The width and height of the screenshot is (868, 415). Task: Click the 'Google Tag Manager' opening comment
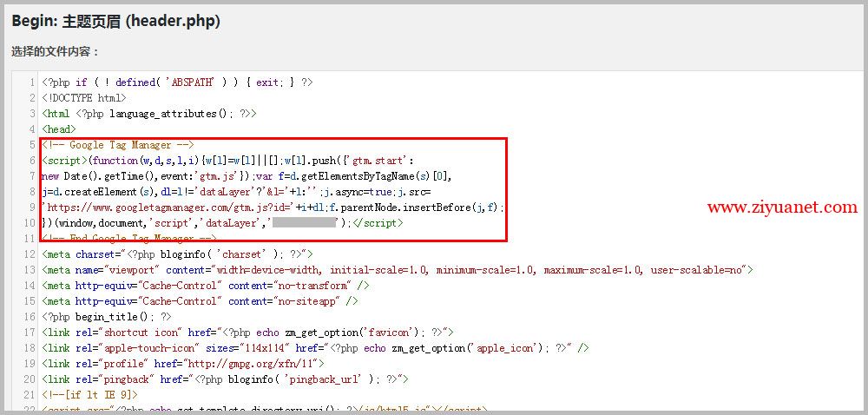[x=118, y=145]
